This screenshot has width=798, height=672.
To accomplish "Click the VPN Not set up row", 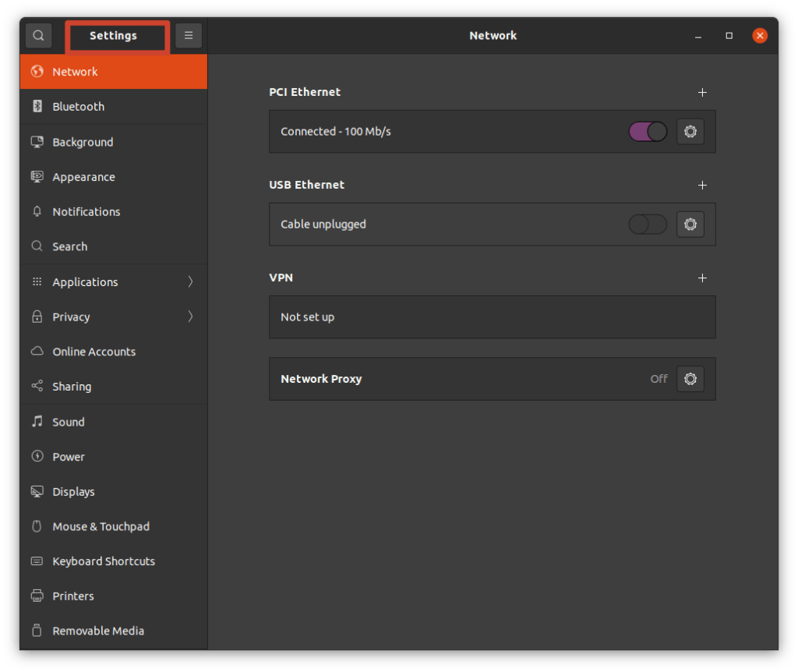I will coord(492,317).
